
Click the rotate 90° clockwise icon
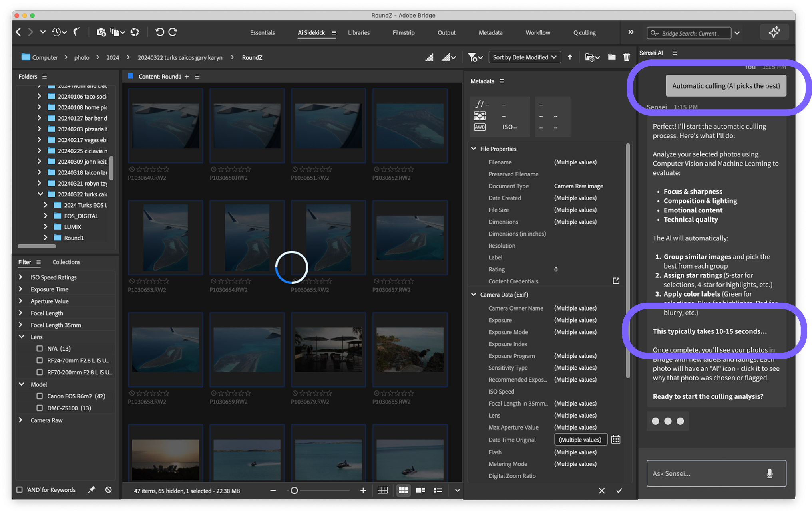[173, 32]
